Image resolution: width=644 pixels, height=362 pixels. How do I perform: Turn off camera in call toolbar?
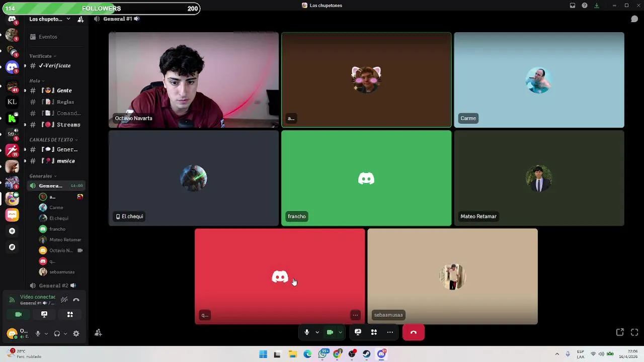(x=330, y=332)
